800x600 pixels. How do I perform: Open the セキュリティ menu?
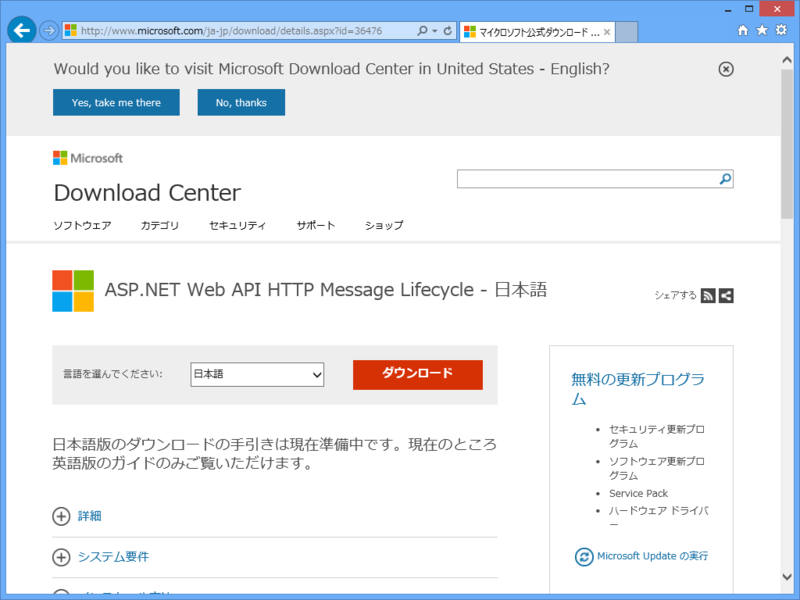tap(238, 225)
